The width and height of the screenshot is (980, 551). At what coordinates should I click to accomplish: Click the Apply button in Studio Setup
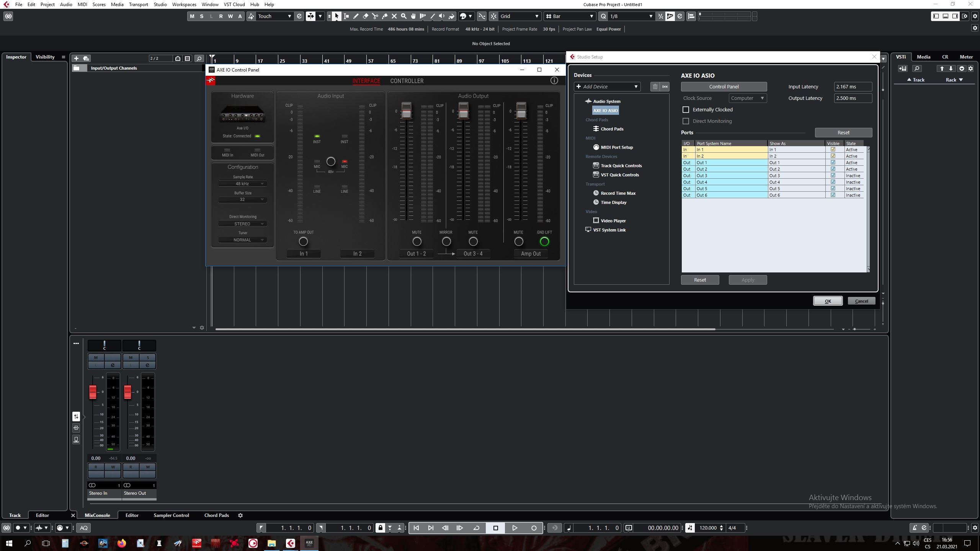tap(748, 280)
